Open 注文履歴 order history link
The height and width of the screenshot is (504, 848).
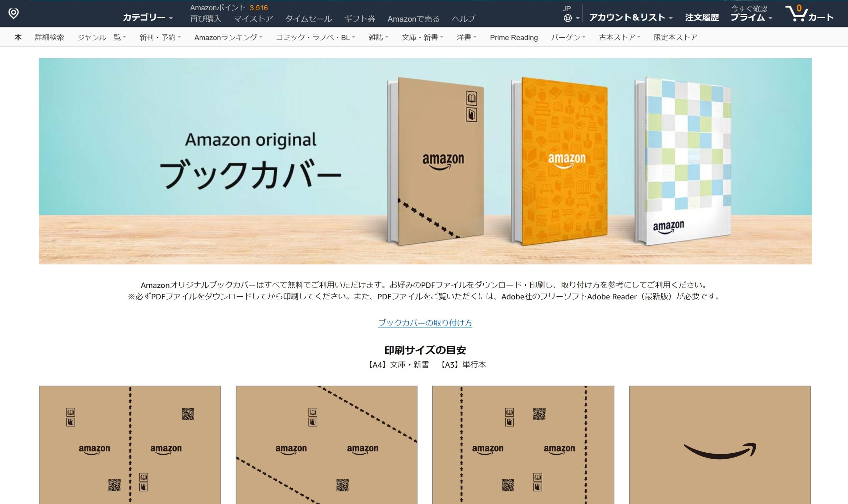point(702,17)
